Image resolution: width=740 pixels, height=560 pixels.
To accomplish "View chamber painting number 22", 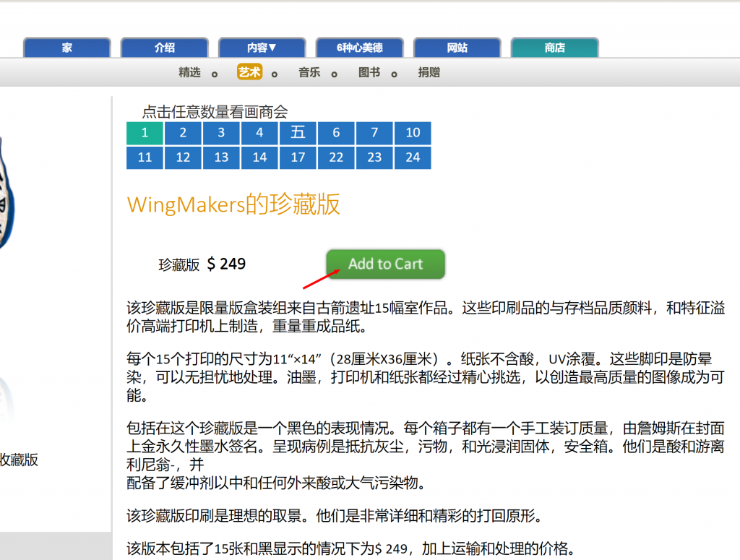I will point(336,158).
